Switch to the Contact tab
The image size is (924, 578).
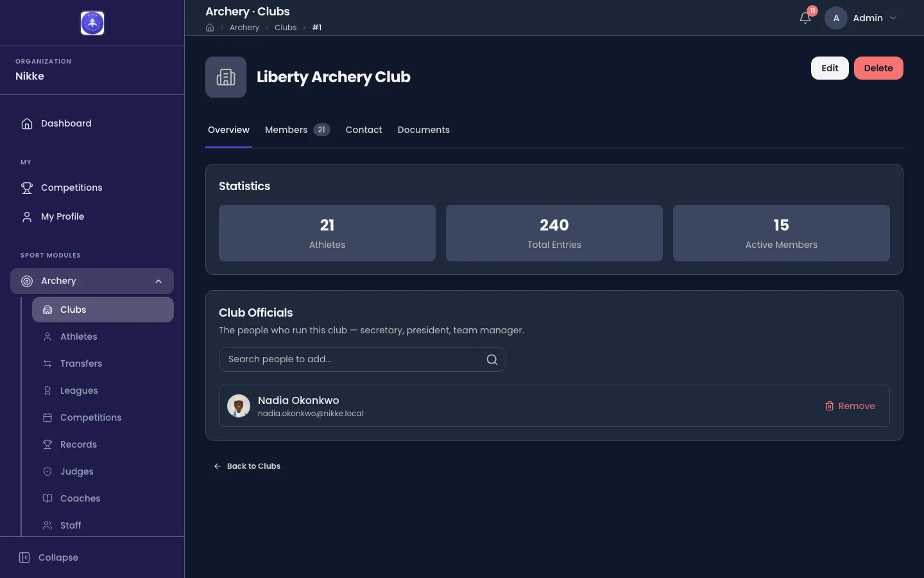(x=364, y=130)
